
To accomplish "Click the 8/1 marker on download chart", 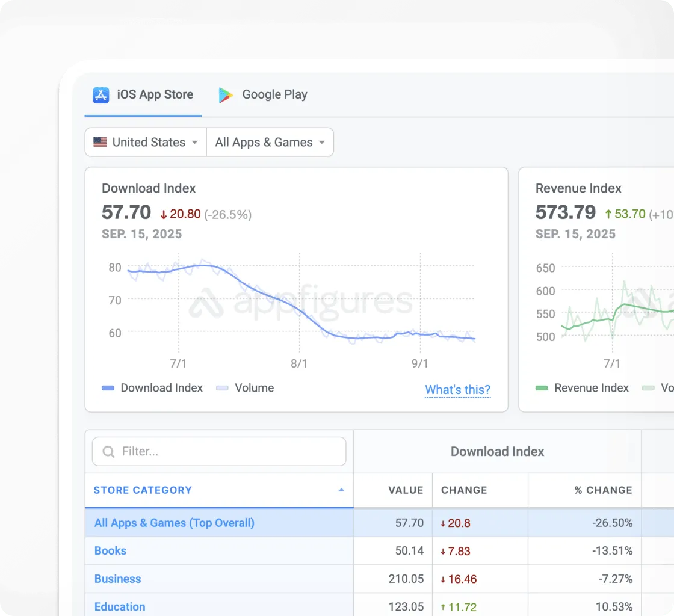I will tap(299, 363).
